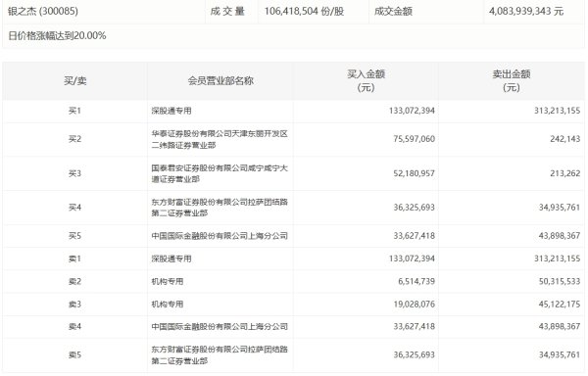Click buy amount 133,072,394 in 卖1 row
The height and width of the screenshot is (376, 588).
coord(412,258)
